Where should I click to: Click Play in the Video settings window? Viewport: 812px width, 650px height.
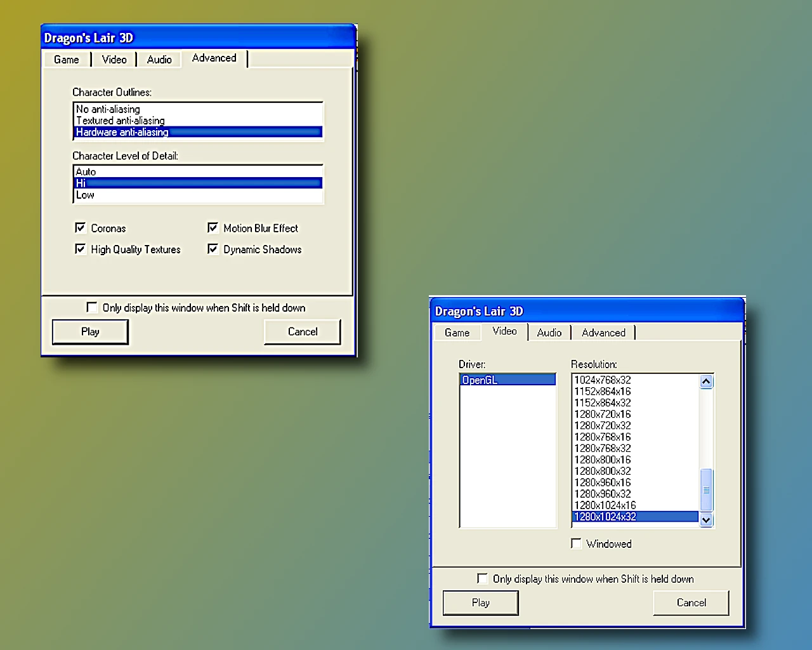(481, 602)
